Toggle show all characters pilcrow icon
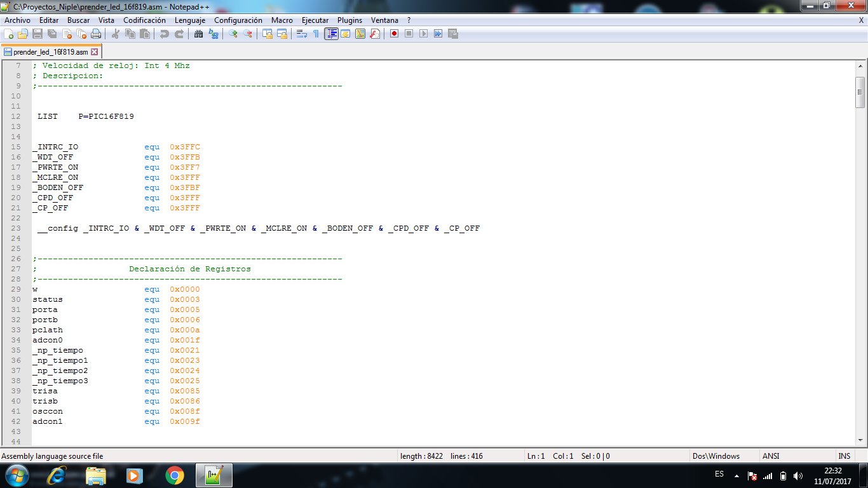 pyautogui.click(x=316, y=34)
